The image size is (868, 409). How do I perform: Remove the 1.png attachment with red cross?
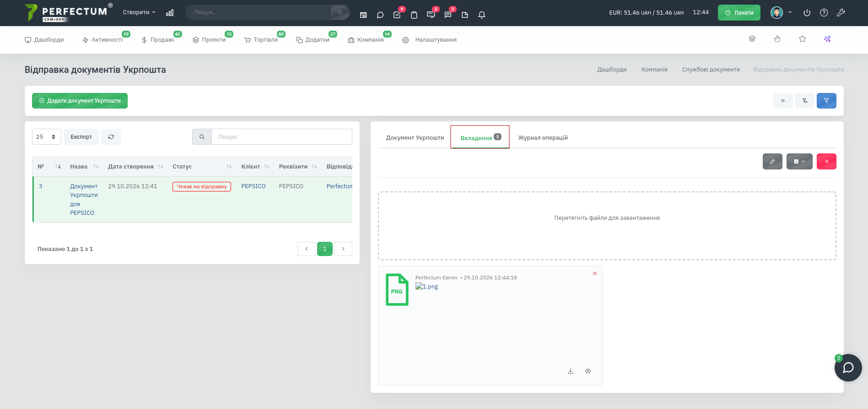[x=595, y=273]
